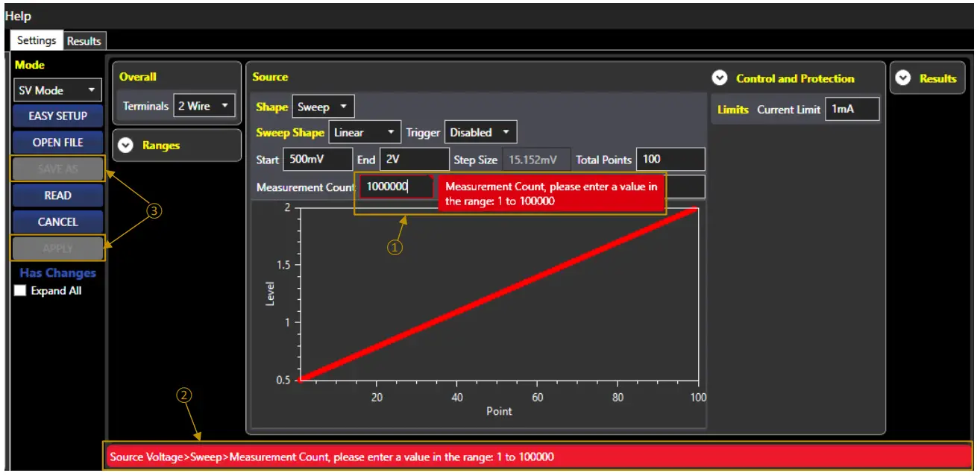Click the red error bar at the bottom
This screenshot has height=476, width=980.
[x=538, y=456]
